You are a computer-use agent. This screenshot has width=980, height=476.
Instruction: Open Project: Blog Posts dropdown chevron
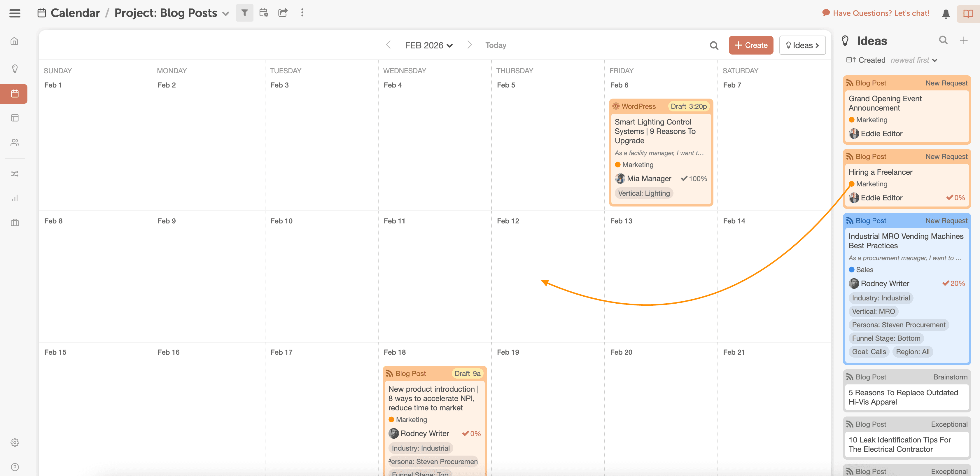click(x=225, y=14)
